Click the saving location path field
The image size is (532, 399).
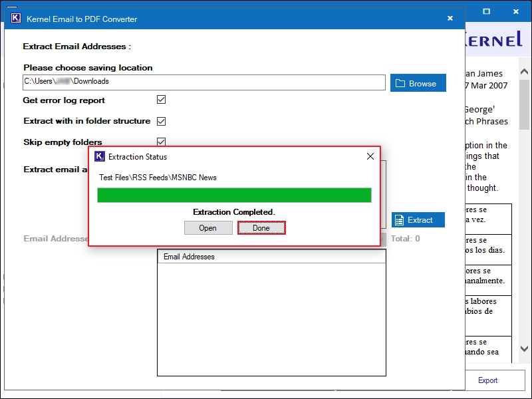pyautogui.click(x=204, y=82)
